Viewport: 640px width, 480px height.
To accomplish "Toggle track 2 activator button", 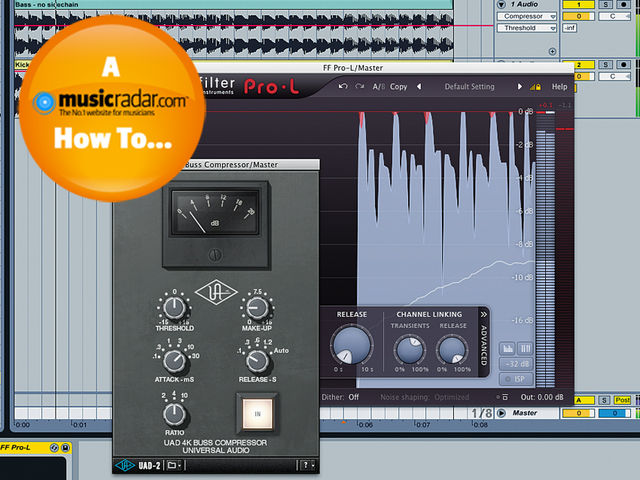I will (x=578, y=64).
